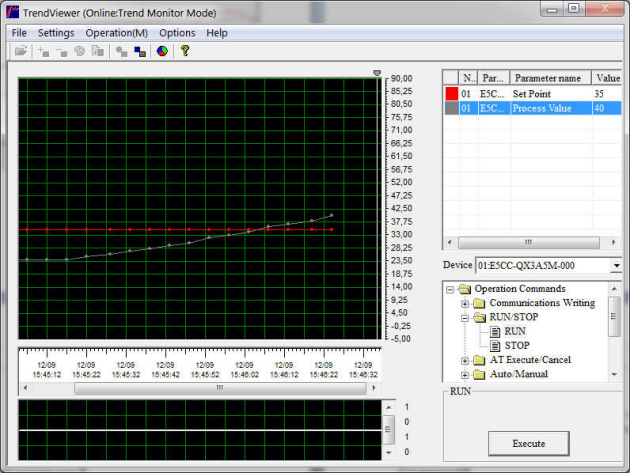Click the Process Value value 40

599,109
